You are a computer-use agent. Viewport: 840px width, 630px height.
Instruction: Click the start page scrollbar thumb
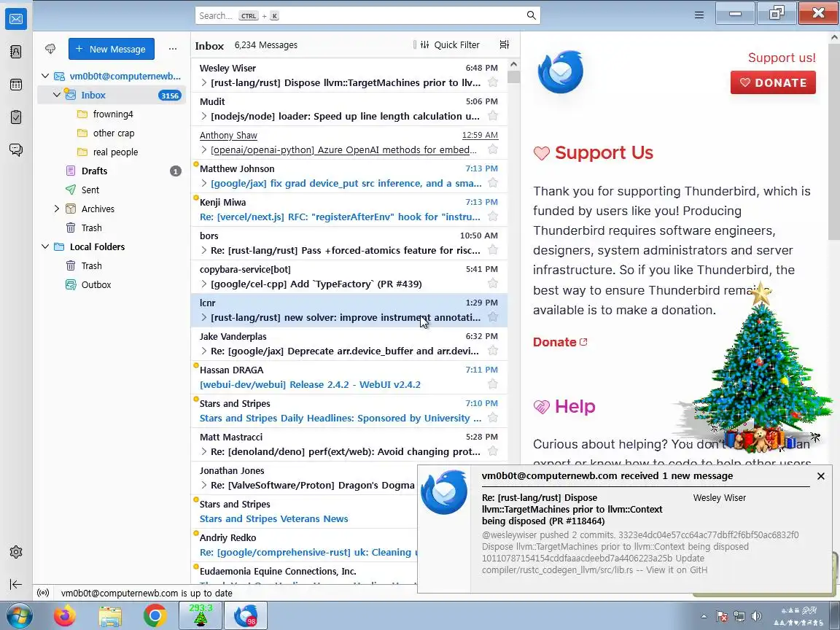(x=834, y=141)
